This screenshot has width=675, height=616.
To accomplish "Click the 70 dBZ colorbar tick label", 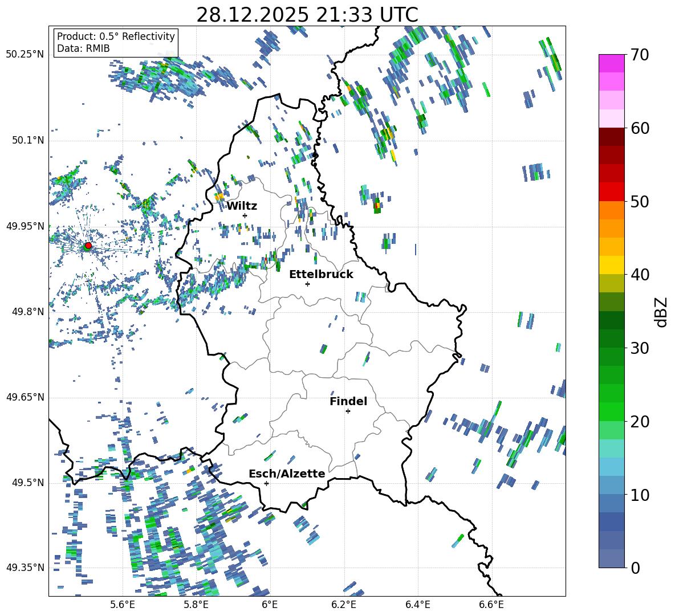I will [640, 55].
